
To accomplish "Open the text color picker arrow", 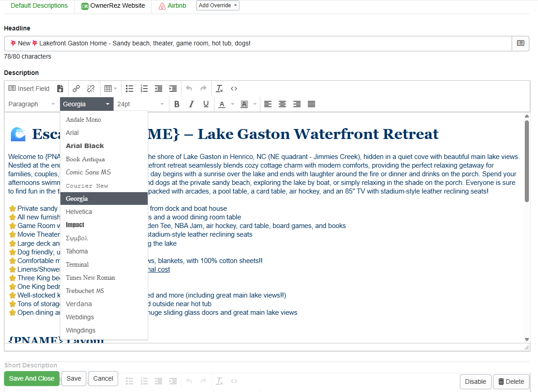I will (x=233, y=104).
